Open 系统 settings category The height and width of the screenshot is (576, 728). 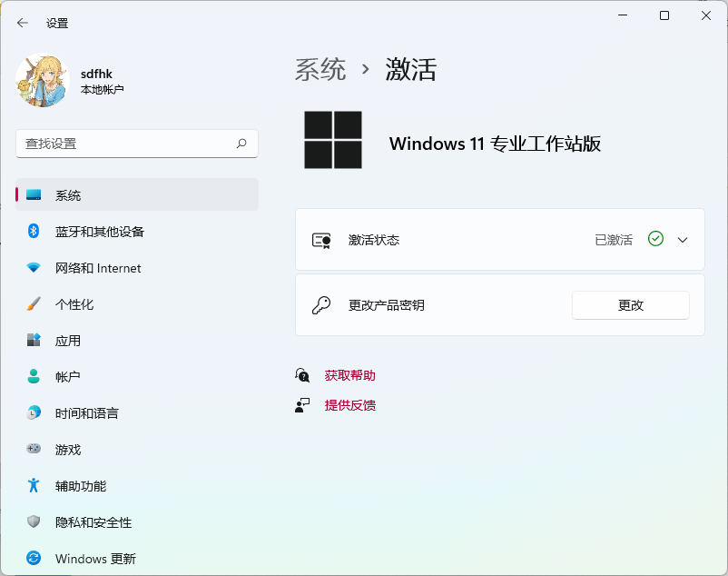(x=137, y=194)
